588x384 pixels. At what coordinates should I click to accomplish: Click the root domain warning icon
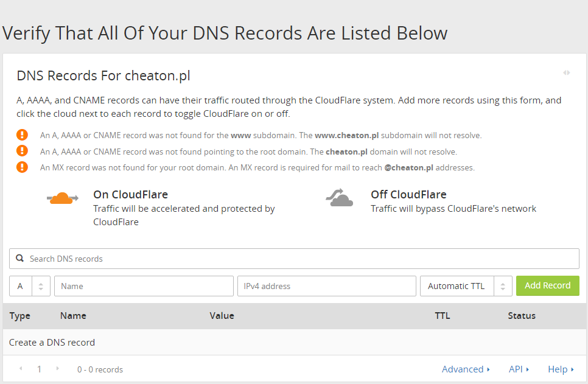tap(23, 151)
